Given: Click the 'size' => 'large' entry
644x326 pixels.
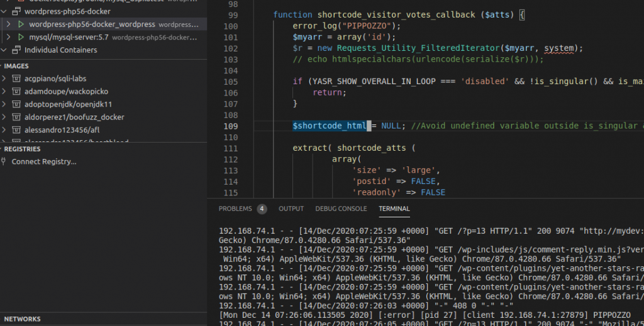Looking at the screenshot, I should tap(396, 170).
